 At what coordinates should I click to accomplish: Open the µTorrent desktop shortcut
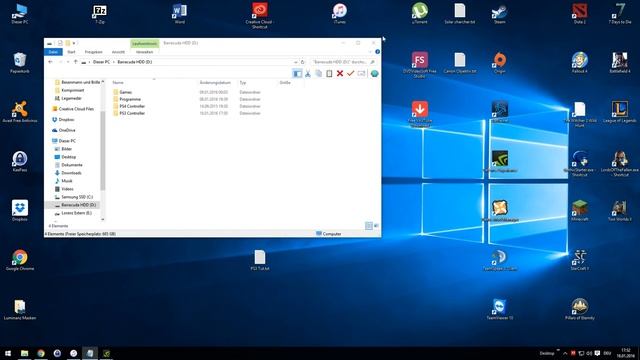[x=420, y=14]
